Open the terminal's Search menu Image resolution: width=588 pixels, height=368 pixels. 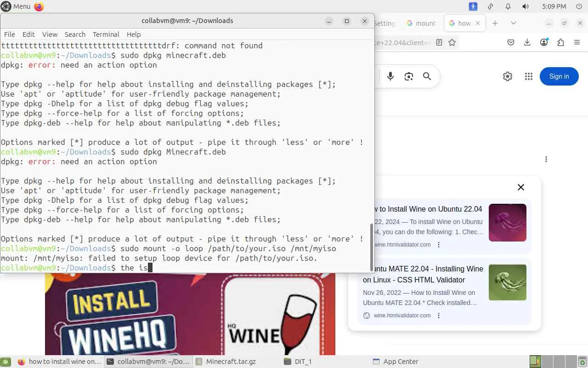(75, 34)
